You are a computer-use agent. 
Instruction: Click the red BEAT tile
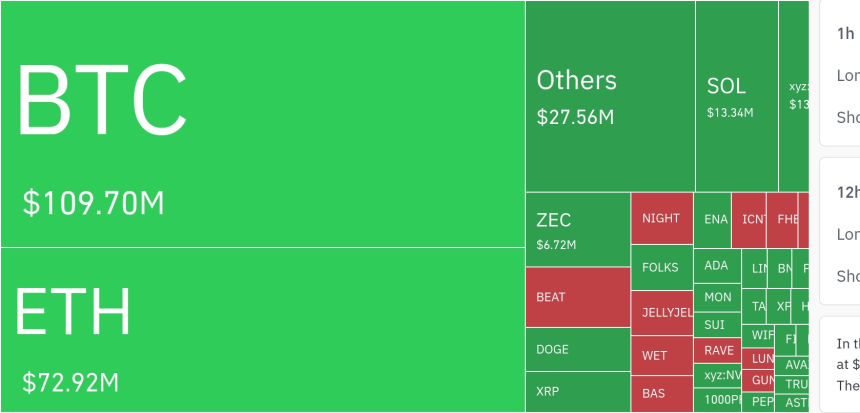pos(577,297)
